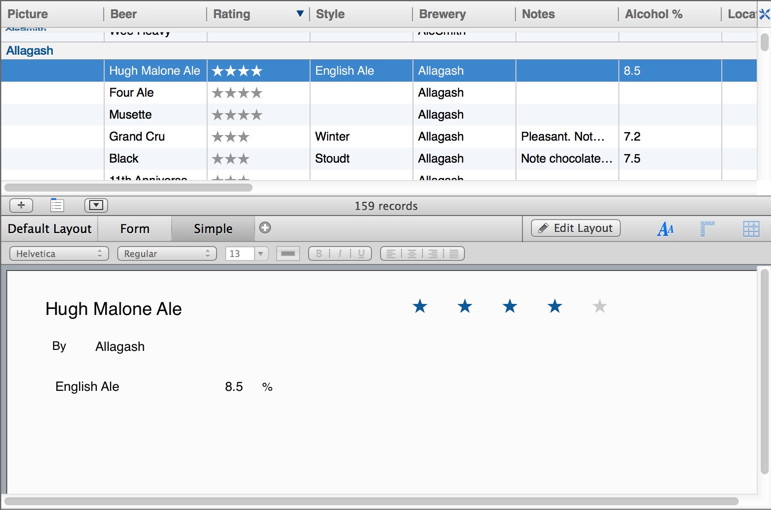
Task: Click the layout pane horizontal scrollbar
Action: pyautogui.click(x=371, y=501)
